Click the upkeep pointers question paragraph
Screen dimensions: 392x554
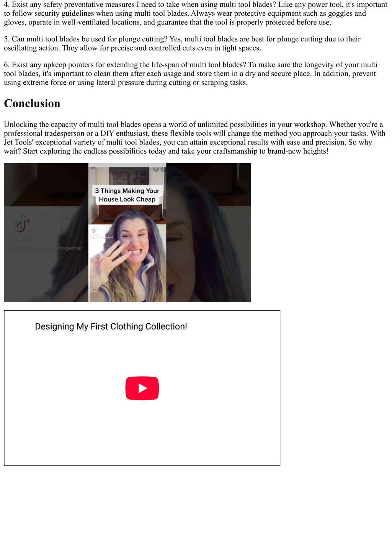191,74
